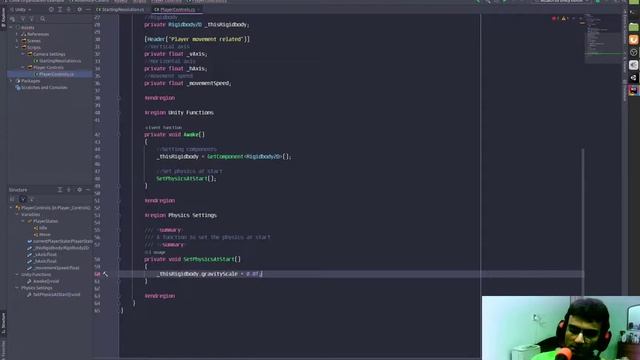Collapse Unity Functions region in Structure
The width and height of the screenshot is (640, 360).
pos(17,274)
